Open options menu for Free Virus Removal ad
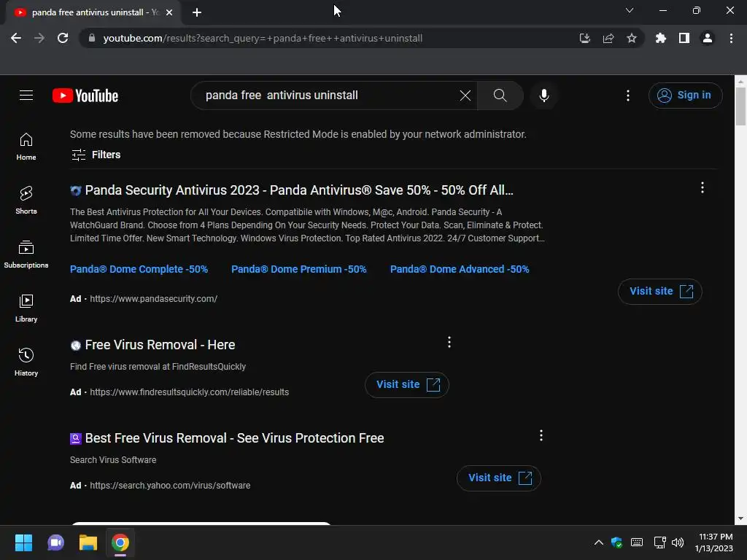Screen dimensions: 747x560 [449, 342]
